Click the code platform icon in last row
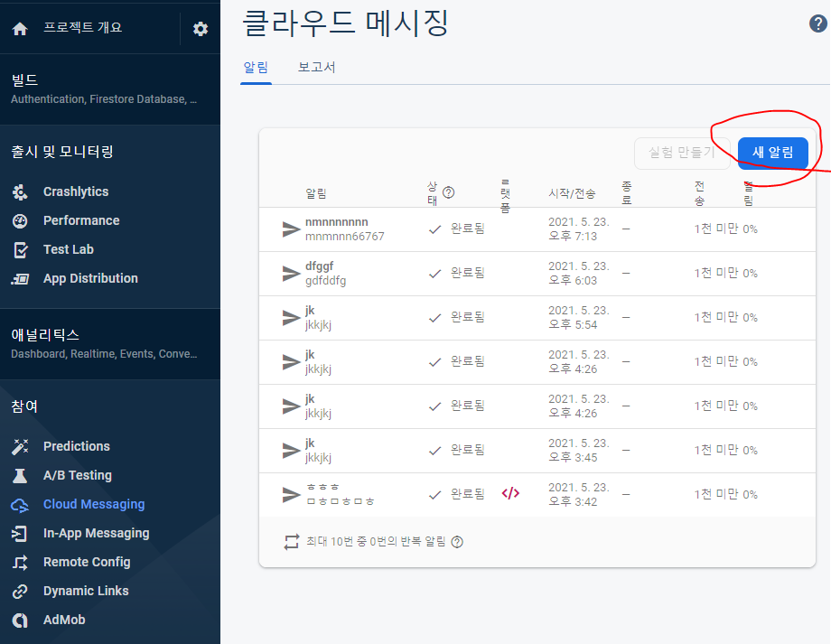The height and width of the screenshot is (644, 831). click(x=510, y=493)
